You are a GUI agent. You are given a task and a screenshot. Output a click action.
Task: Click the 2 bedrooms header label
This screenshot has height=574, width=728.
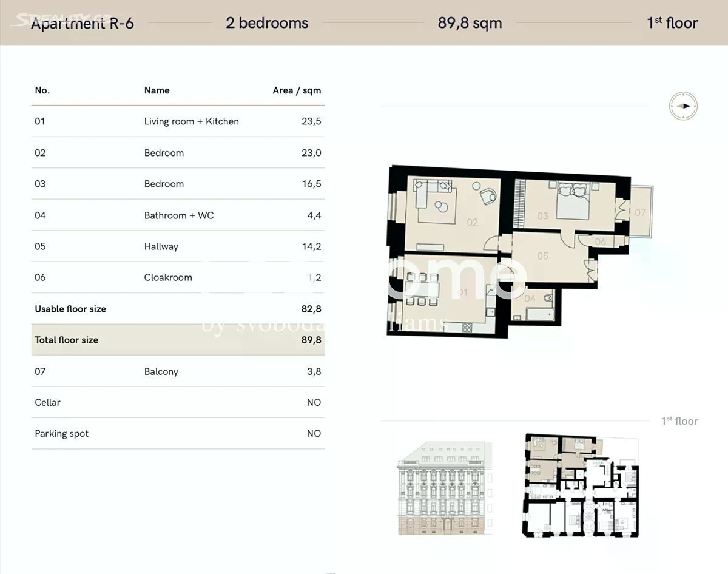click(267, 23)
